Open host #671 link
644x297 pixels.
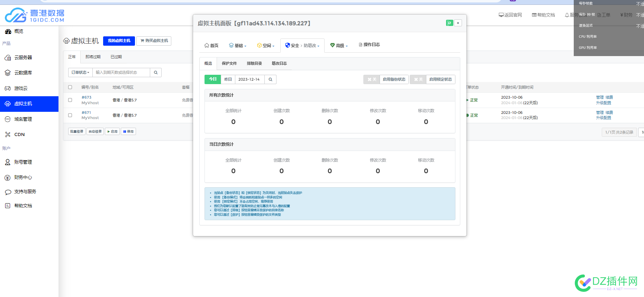pos(86,113)
